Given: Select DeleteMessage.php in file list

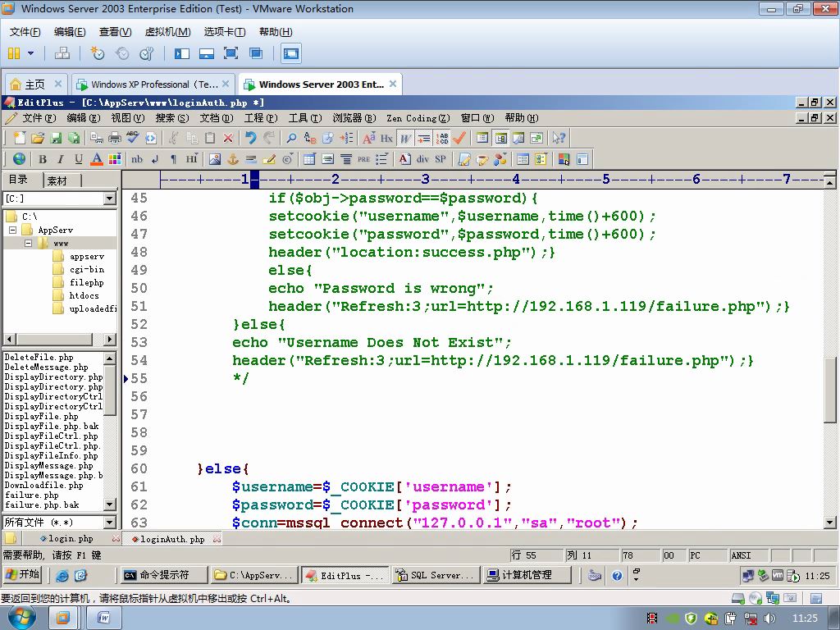Looking at the screenshot, I should pyautogui.click(x=46, y=367).
